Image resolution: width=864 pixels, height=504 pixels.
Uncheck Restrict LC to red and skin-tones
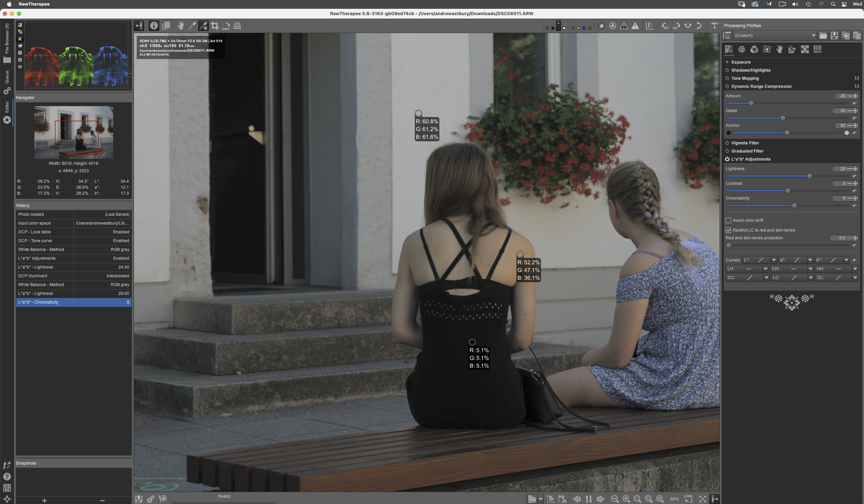pyautogui.click(x=728, y=230)
